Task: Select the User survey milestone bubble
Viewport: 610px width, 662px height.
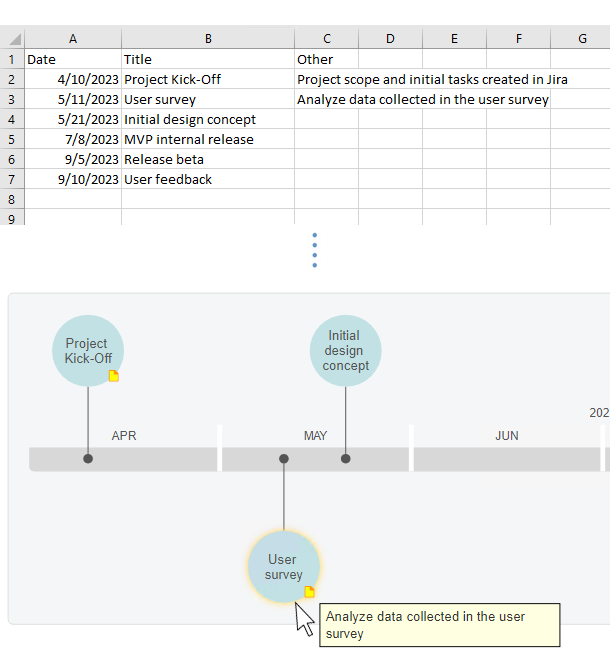Action: pos(283,566)
